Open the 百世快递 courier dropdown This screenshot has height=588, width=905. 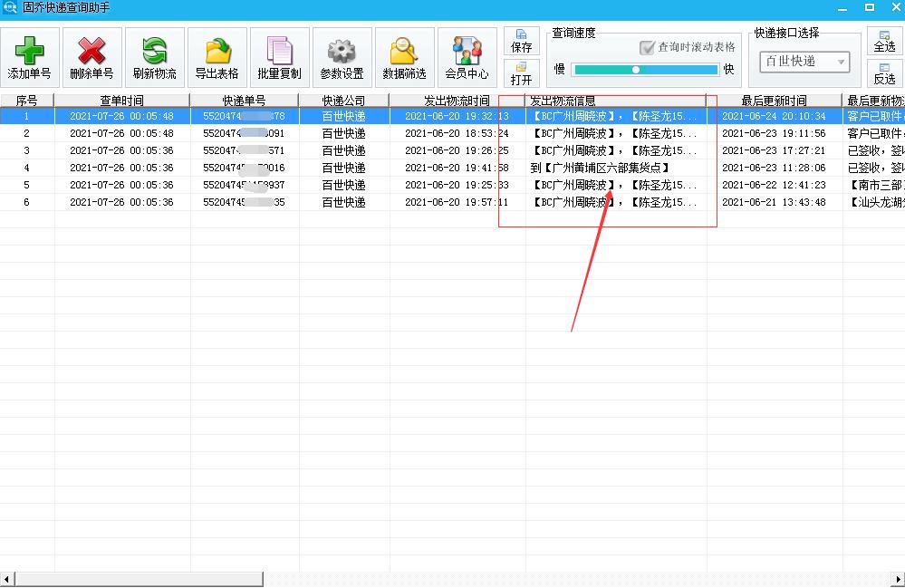coord(804,62)
